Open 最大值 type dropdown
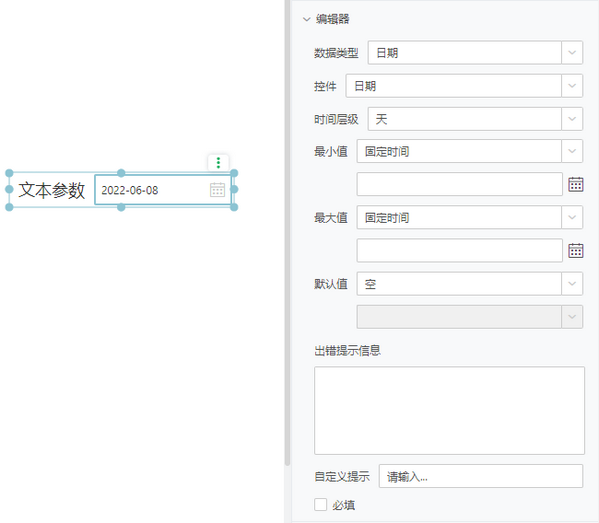Image resolution: width=599 pixels, height=523 pixels. click(x=469, y=217)
